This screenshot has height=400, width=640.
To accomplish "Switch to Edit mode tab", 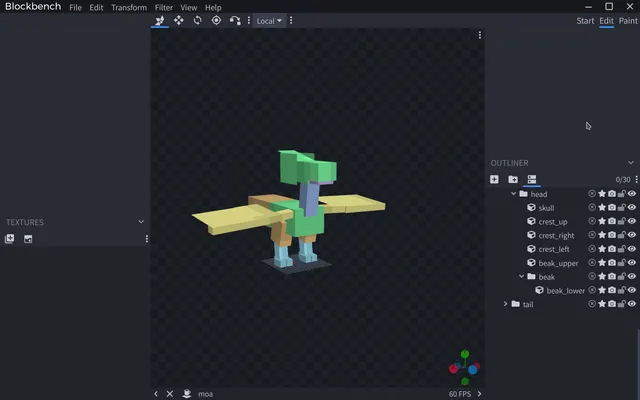I will (607, 21).
